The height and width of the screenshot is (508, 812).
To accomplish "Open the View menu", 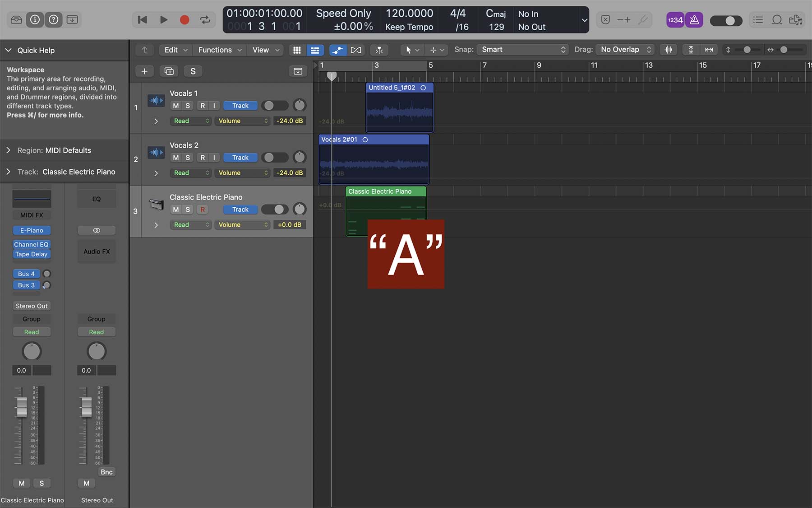I will pyautogui.click(x=265, y=50).
